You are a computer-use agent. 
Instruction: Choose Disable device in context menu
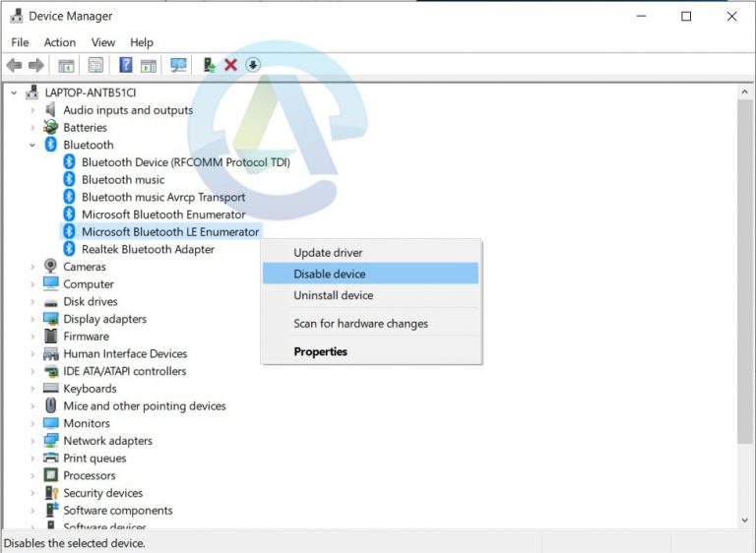(x=371, y=274)
